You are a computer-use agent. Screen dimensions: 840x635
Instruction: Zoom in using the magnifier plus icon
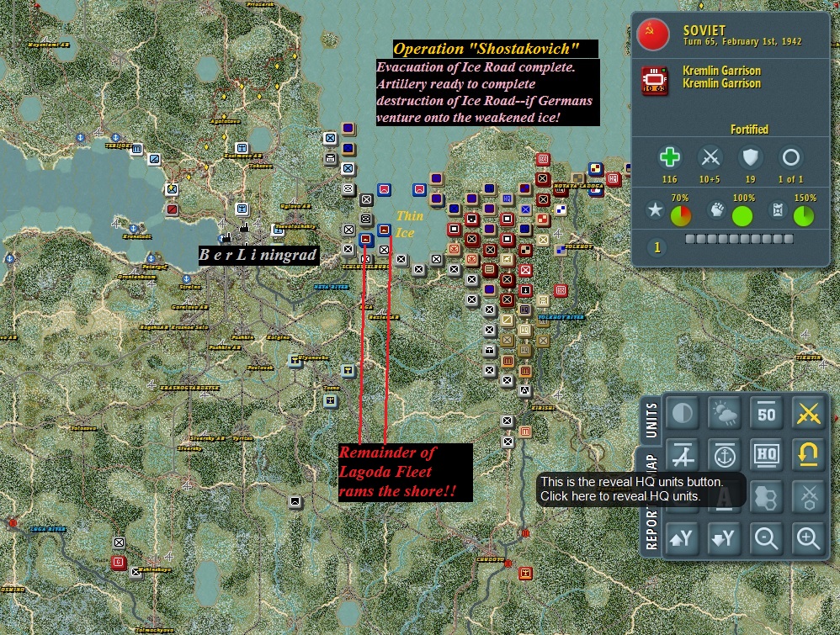coord(808,539)
